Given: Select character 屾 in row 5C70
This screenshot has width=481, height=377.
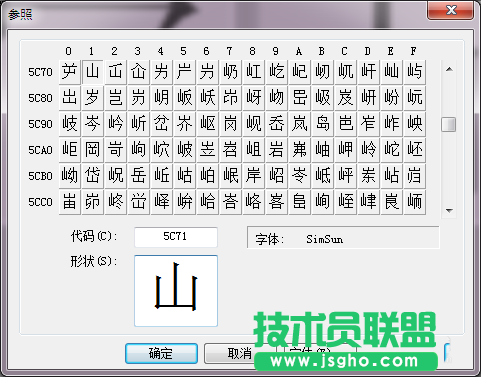Looking at the screenshot, I should point(391,72).
